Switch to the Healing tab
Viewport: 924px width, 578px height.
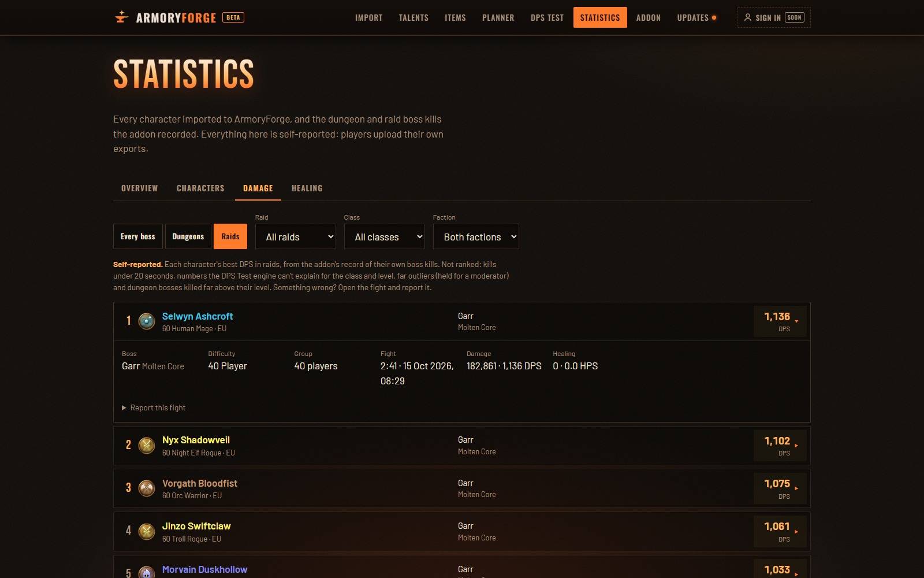coord(307,188)
